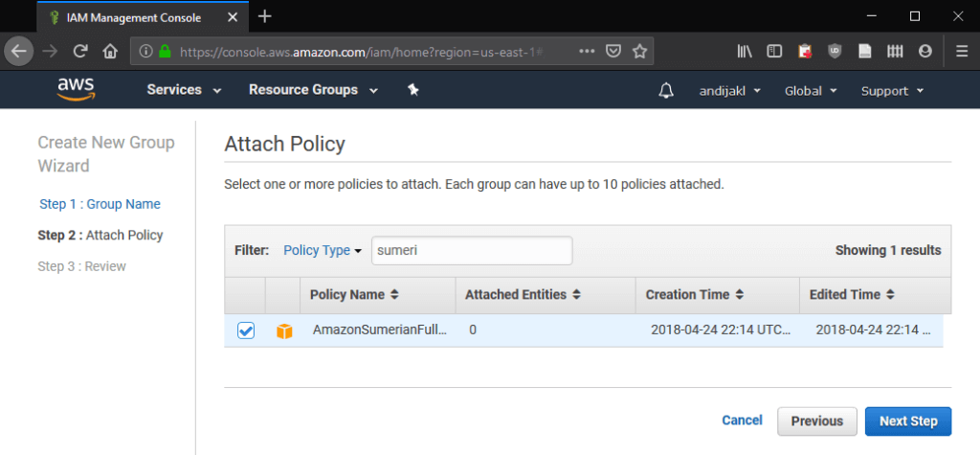Screen dimensions: 980x455
Task: Click the browser back arrow button
Action: [19, 52]
